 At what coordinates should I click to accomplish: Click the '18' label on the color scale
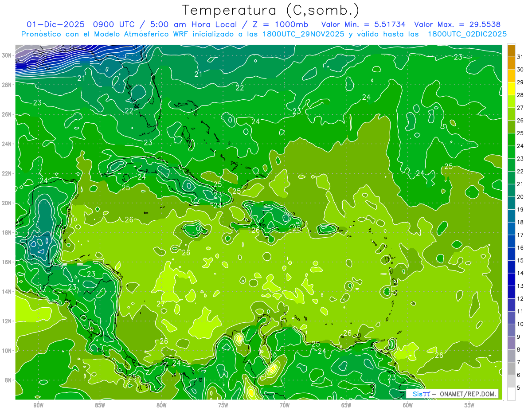pyautogui.click(x=520, y=222)
